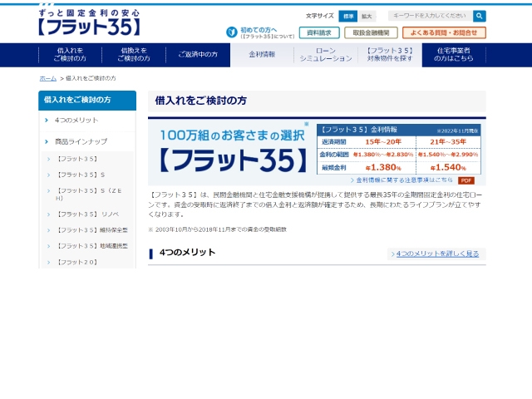Open sidebar link 【フラット20】
Viewport: 532px width, 399px height.
[77, 263]
